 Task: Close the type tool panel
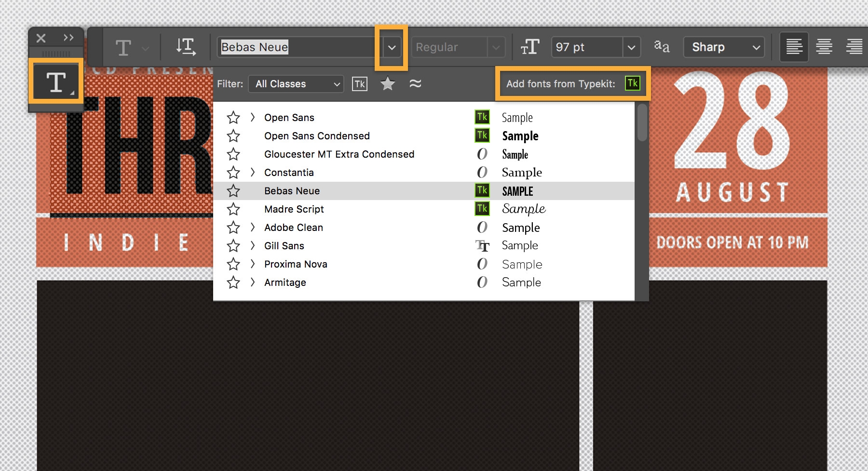pyautogui.click(x=41, y=38)
